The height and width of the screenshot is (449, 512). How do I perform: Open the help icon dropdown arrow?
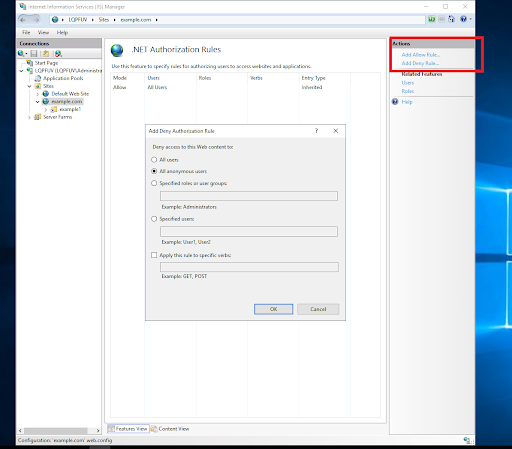click(470, 19)
